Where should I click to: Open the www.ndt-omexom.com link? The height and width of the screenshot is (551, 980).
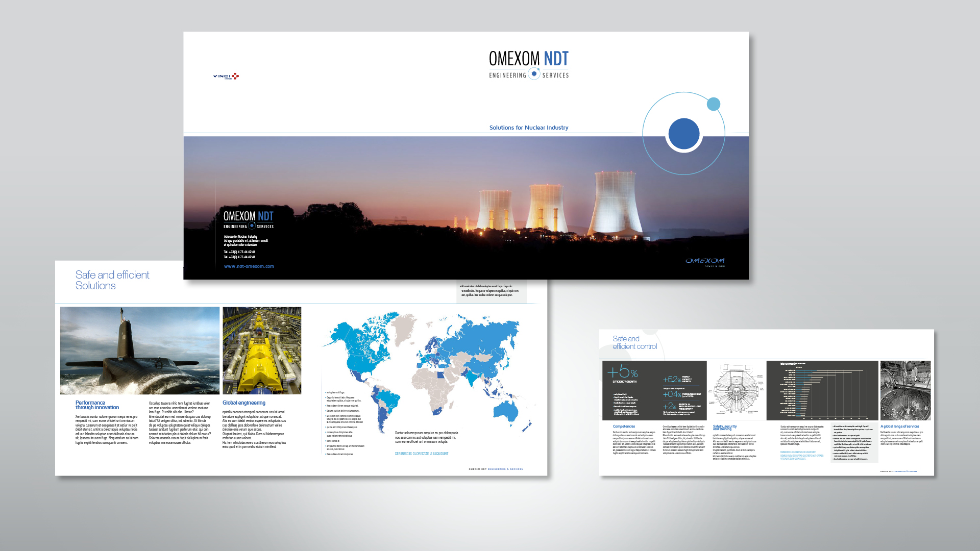(249, 266)
